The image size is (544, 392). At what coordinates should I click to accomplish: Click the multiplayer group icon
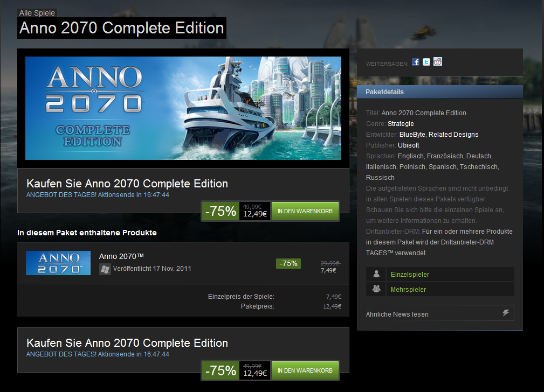pos(376,289)
